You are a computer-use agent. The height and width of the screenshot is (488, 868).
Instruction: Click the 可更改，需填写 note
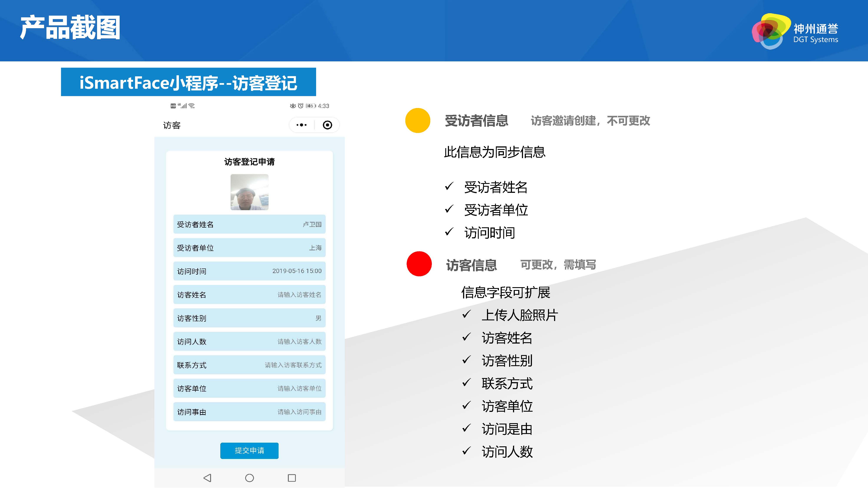coord(558,265)
